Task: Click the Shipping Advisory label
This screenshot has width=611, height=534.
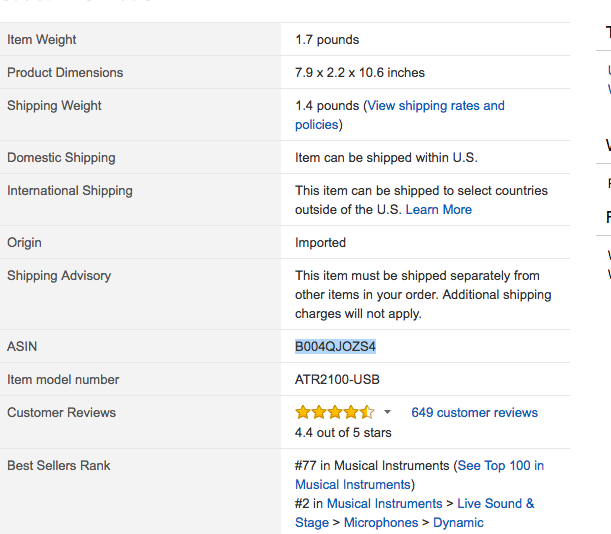Action: click(59, 275)
